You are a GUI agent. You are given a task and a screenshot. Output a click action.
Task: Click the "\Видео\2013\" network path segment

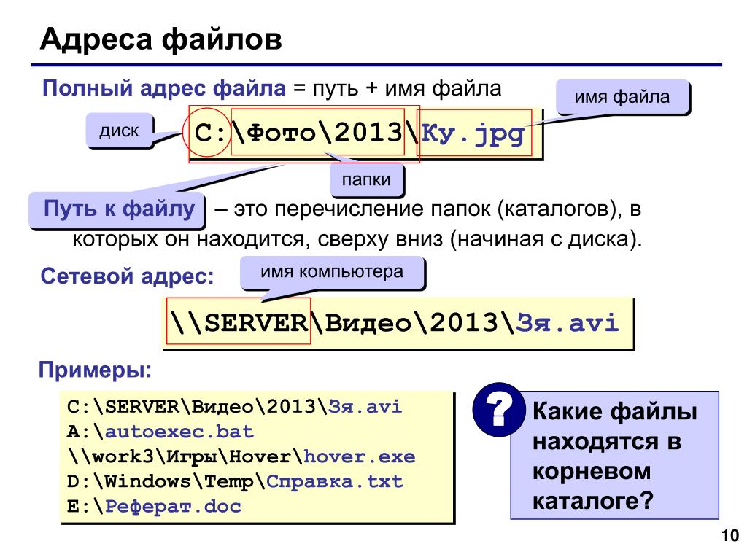pos(413,323)
